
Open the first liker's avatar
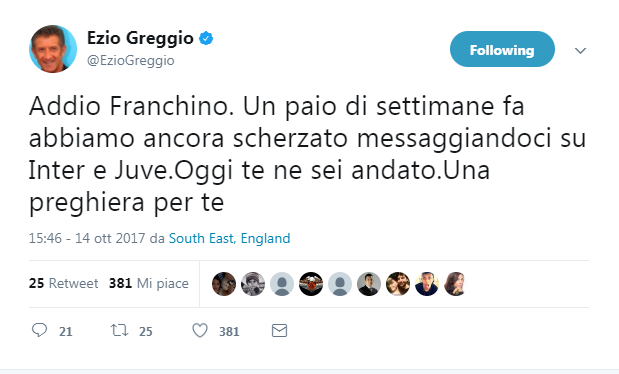pos(224,284)
